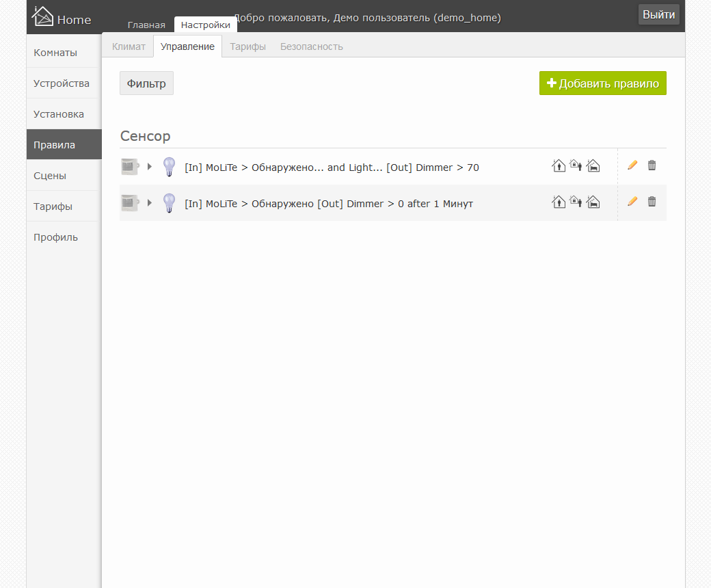Click light bulb icon in after 1 Минут rule
The image size is (711, 588).
click(x=169, y=203)
